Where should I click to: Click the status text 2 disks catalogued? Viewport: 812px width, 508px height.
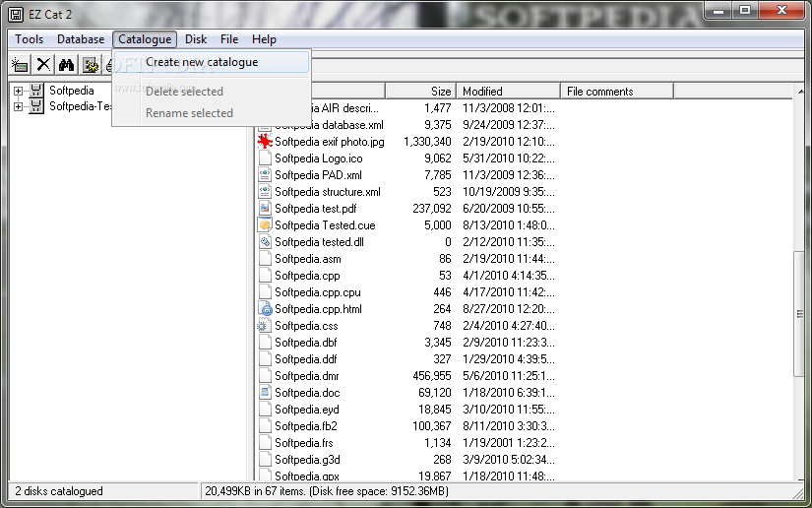coord(58,491)
